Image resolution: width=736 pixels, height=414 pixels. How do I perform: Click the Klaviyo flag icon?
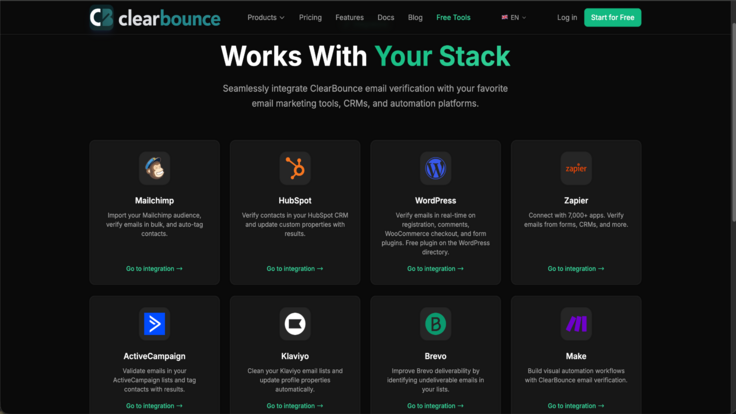(x=295, y=324)
